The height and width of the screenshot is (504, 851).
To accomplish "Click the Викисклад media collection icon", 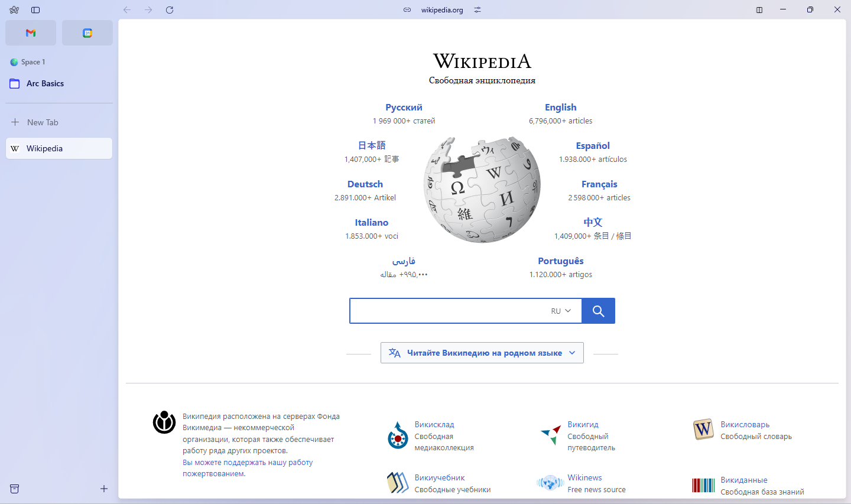I will pyautogui.click(x=398, y=435).
